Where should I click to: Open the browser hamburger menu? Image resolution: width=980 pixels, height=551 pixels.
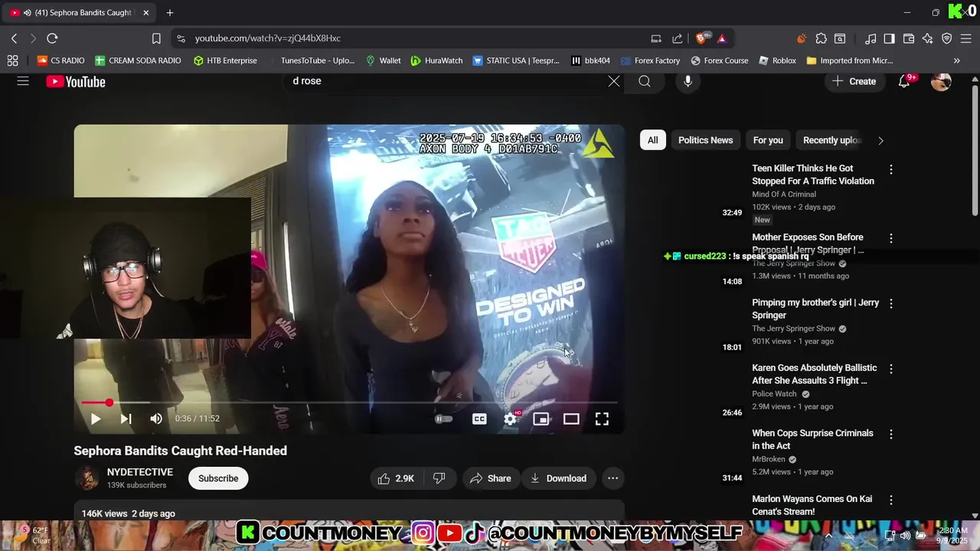[965, 38]
